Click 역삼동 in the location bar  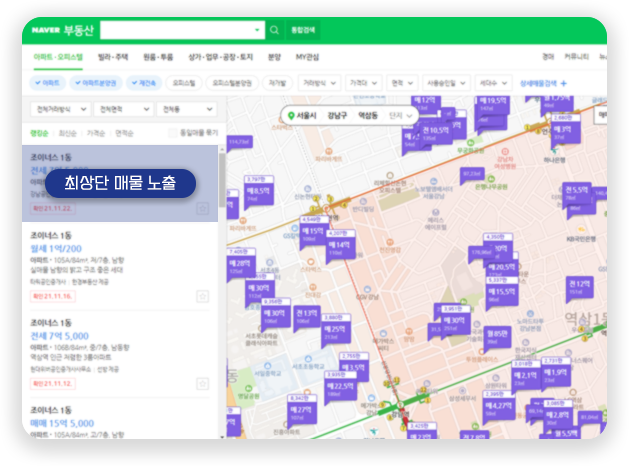tap(368, 116)
